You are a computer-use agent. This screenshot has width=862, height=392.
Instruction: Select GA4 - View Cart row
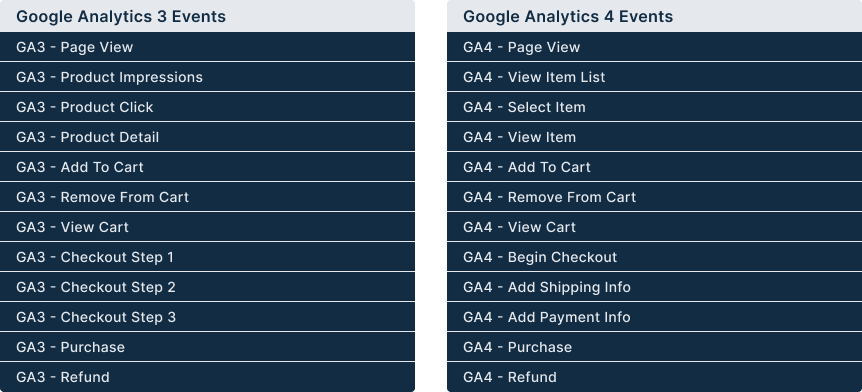[x=654, y=227]
